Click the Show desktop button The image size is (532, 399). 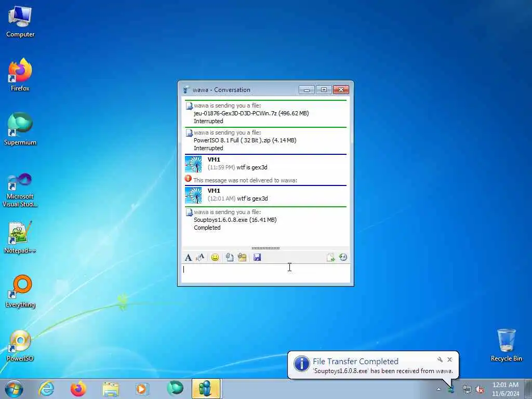pos(528,389)
